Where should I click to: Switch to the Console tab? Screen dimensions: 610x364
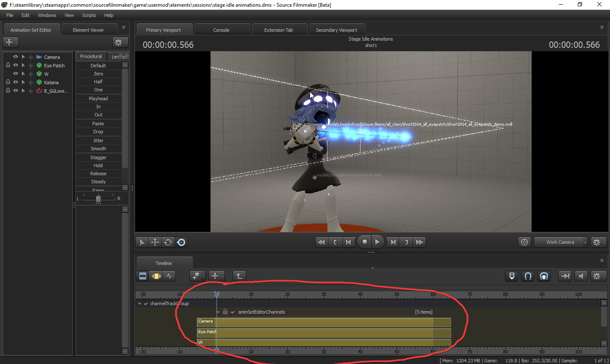(x=221, y=30)
